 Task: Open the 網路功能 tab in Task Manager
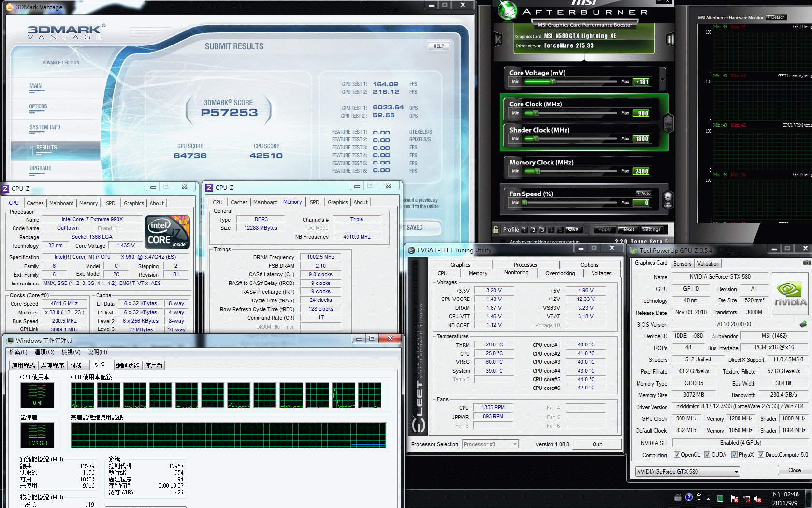(128, 366)
